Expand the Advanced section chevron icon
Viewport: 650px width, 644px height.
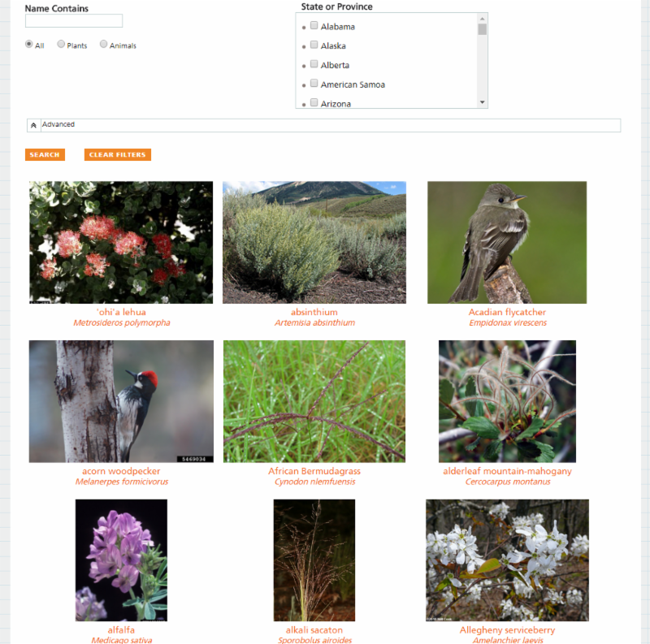point(33,125)
